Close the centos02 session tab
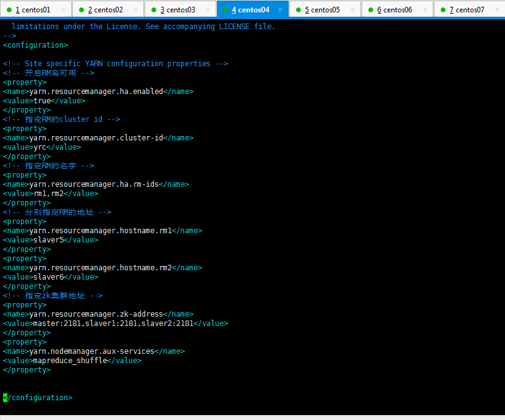Image resolution: width=505 pixels, height=420 pixels. click(135, 10)
